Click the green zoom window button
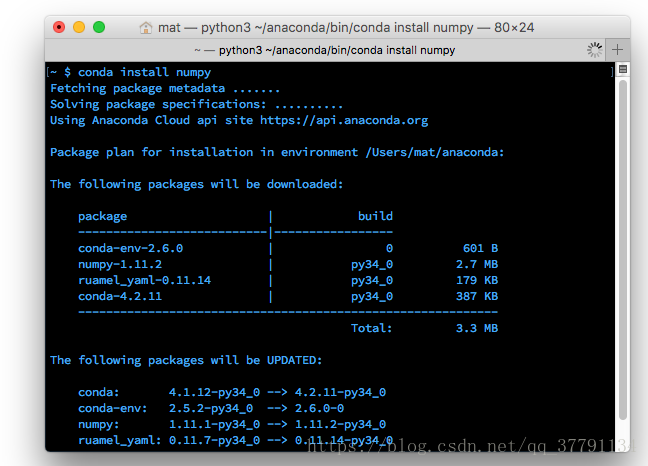Screen dimensions: 648x466 (x=99, y=27)
